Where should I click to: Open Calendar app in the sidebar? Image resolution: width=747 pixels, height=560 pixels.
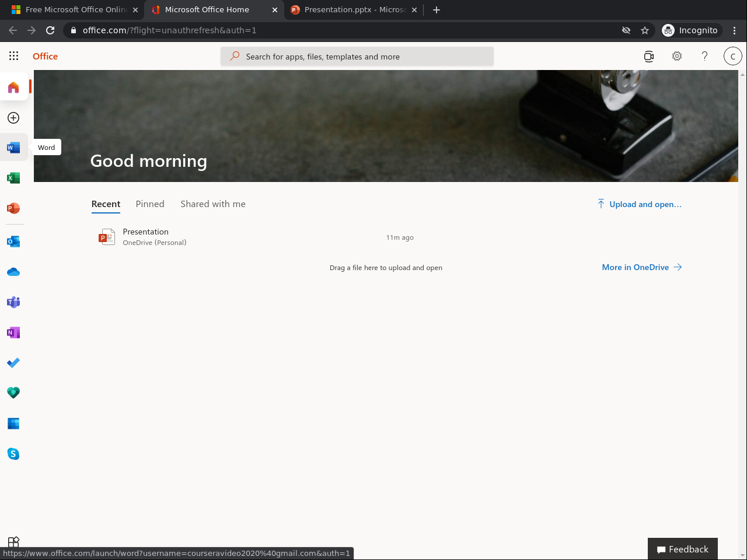point(13,423)
